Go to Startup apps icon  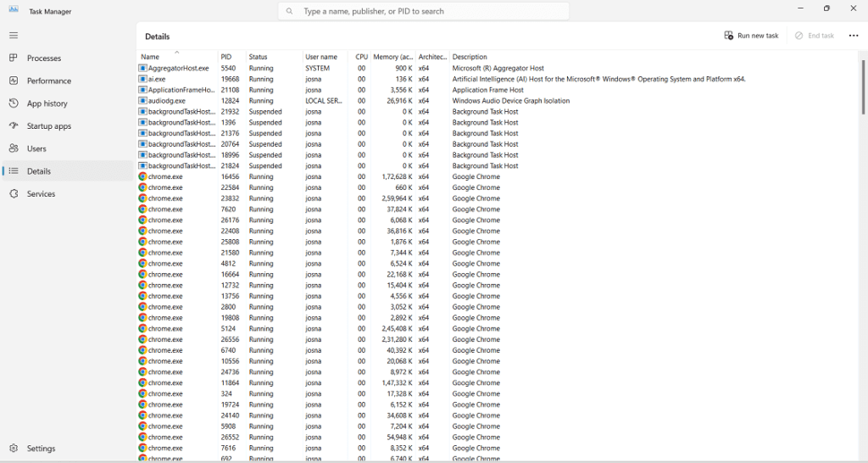click(x=14, y=126)
